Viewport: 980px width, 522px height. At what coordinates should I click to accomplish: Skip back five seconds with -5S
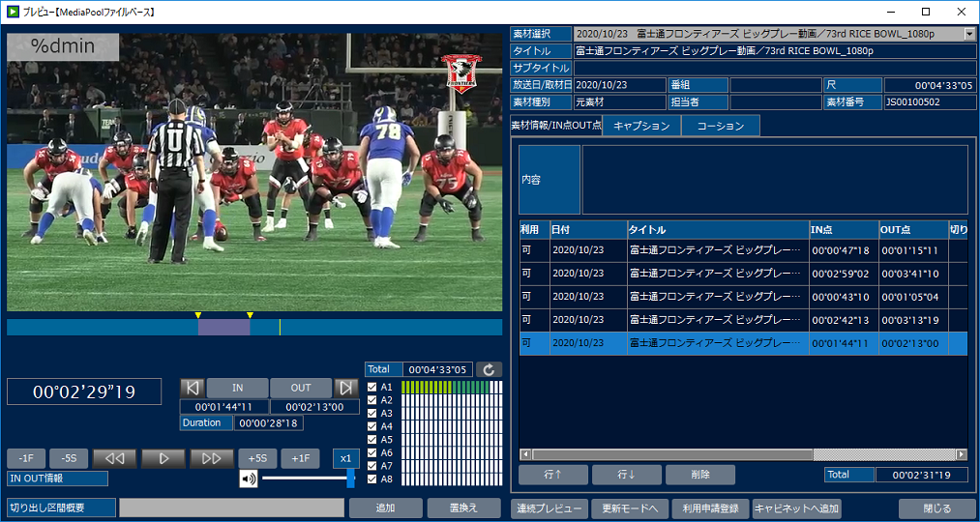click(x=69, y=458)
